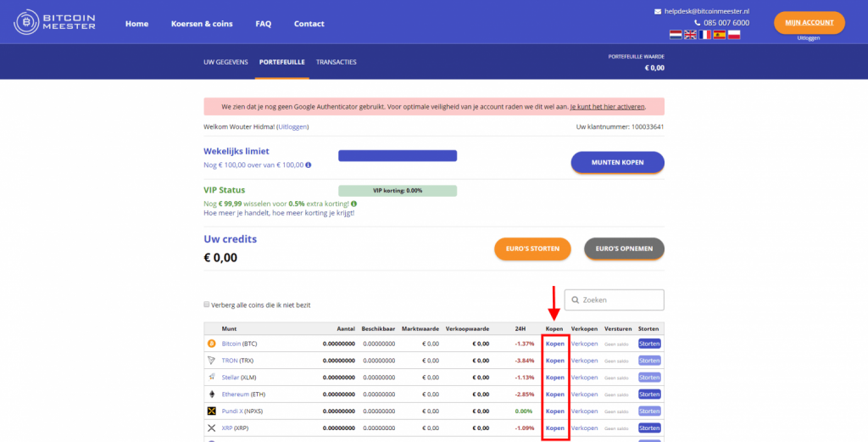Click the Zoeken search field
Image resolution: width=868 pixels, height=442 pixels.
coord(615,300)
